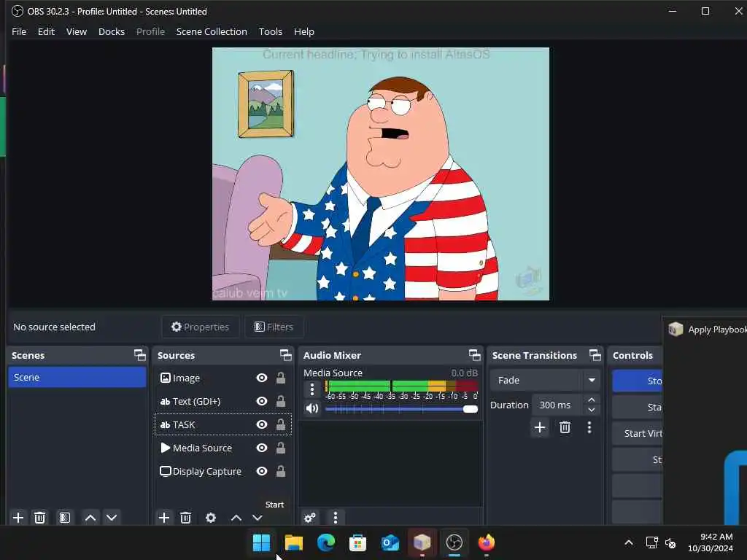Undock the Scenes panel
The width and height of the screenshot is (747, 560).
tap(139, 355)
